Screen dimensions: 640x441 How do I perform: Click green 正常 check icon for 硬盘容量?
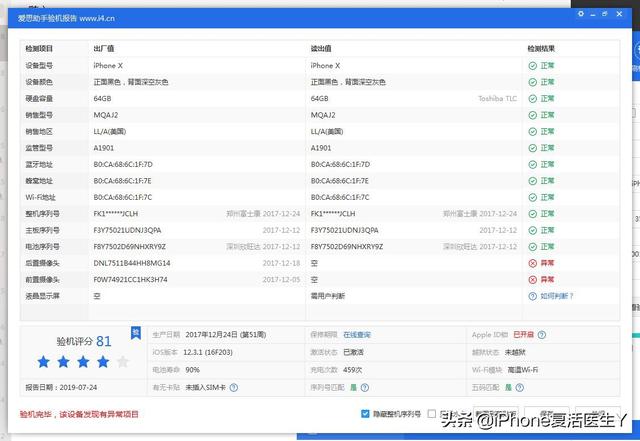pyautogui.click(x=532, y=98)
